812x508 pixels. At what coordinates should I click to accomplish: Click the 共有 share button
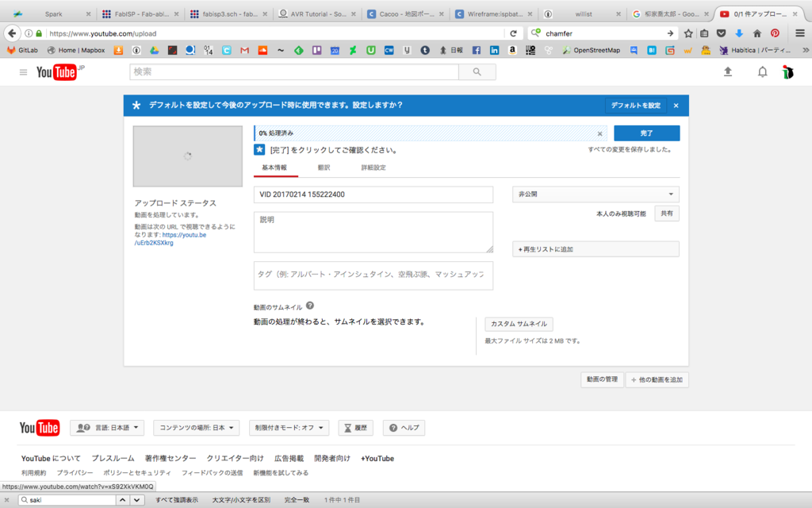(667, 214)
